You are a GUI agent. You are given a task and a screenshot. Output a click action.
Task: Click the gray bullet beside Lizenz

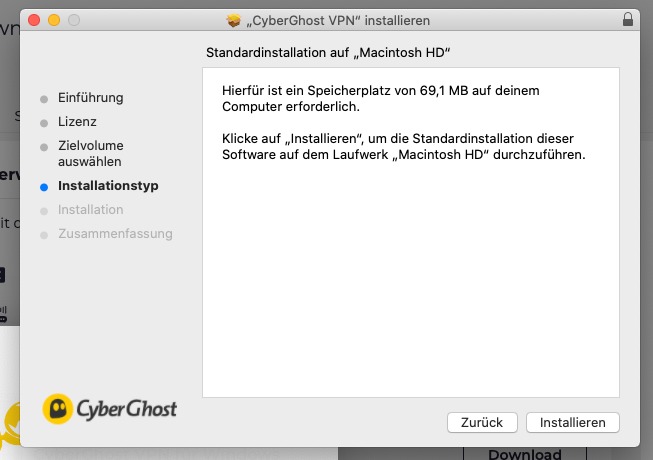44,123
